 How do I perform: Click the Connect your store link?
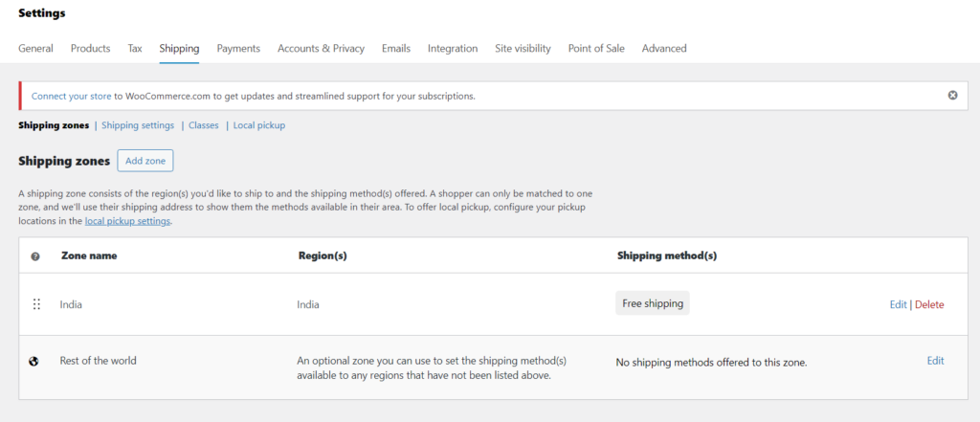coord(71,97)
